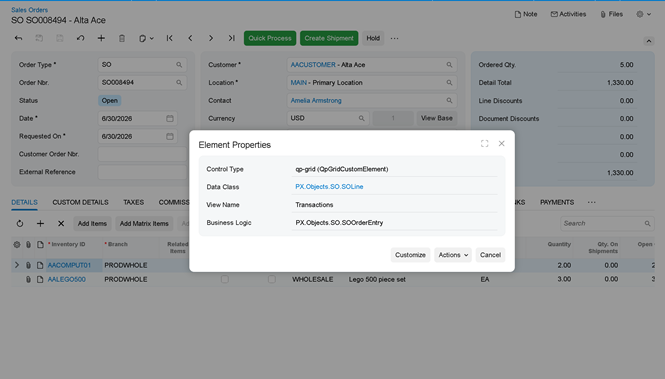Screen dimensions: 665x379
Task: Open AACOMPUT01 inventory link
Action: 69,265
